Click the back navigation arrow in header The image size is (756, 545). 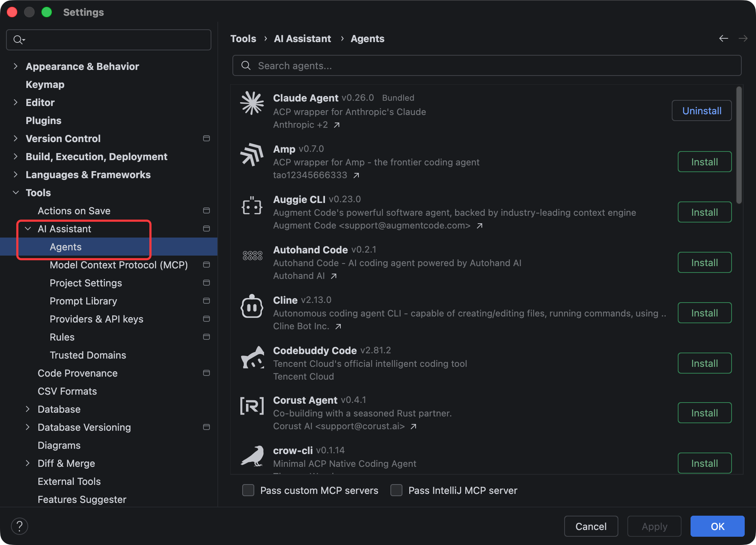coord(723,39)
